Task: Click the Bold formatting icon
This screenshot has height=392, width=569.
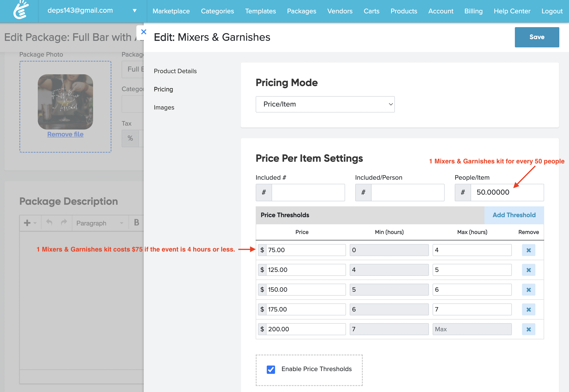Action: 136,222
